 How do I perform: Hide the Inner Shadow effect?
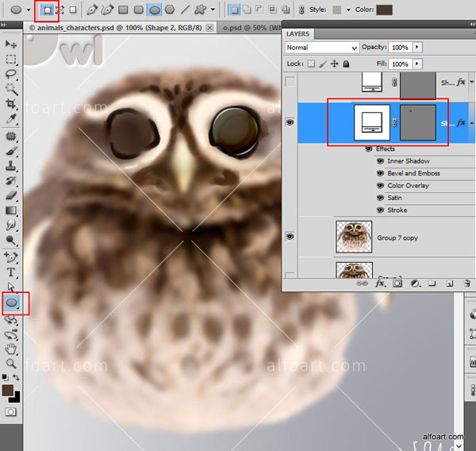click(380, 161)
